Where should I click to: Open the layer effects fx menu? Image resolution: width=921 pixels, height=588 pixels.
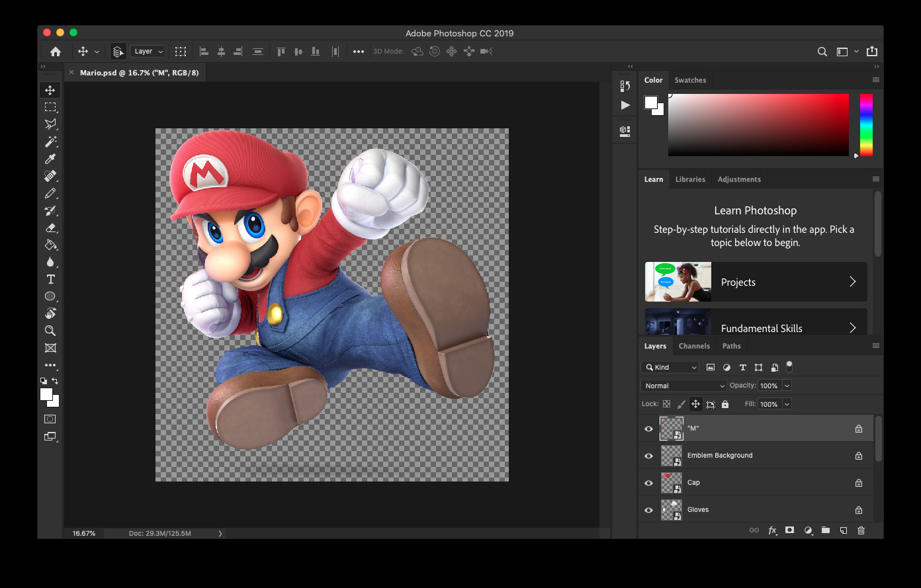pos(772,530)
